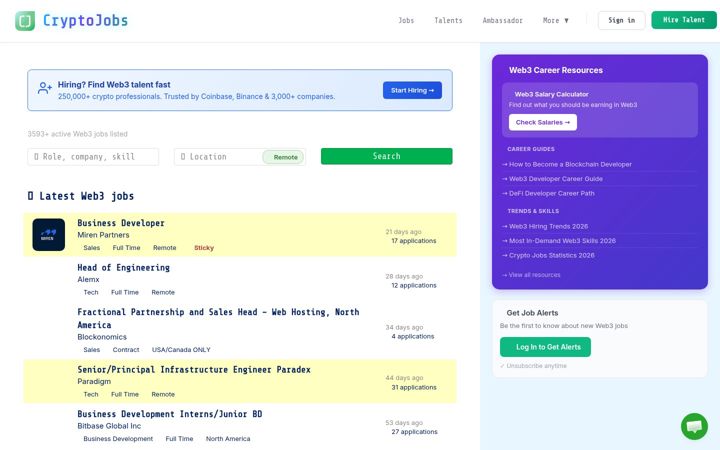The width and height of the screenshot is (720, 450).
Task: Click the Miren Partners company name
Action: click(103, 235)
